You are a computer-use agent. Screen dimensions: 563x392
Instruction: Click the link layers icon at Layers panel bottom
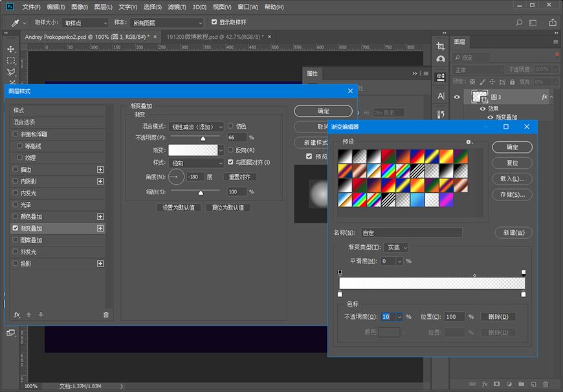[472, 384]
